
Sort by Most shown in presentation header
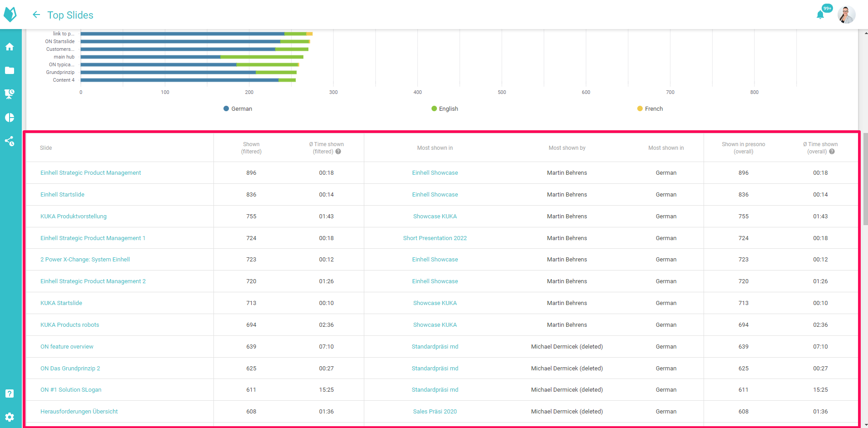[x=435, y=148]
